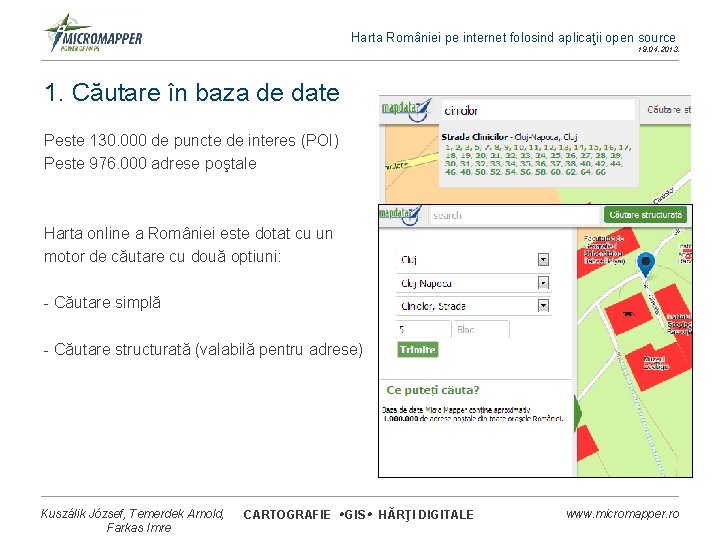Click the Căutare structurată button
This screenshot has width=720, height=540.
[645, 215]
